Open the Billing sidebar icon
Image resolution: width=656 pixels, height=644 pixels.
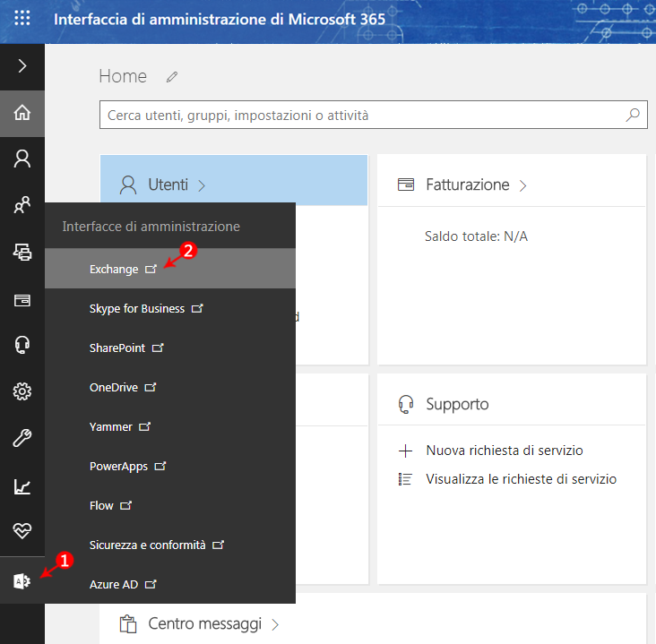click(x=22, y=300)
